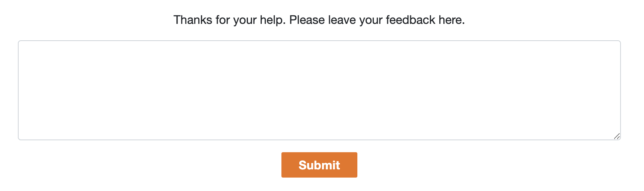Viewport: 644px width, 191px height.
Task: Click the orange Submit button
Action: point(319,165)
